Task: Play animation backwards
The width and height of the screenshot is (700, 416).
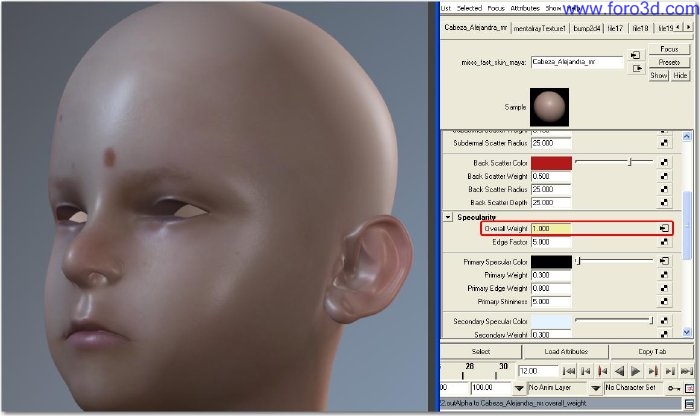Action: tap(619, 371)
